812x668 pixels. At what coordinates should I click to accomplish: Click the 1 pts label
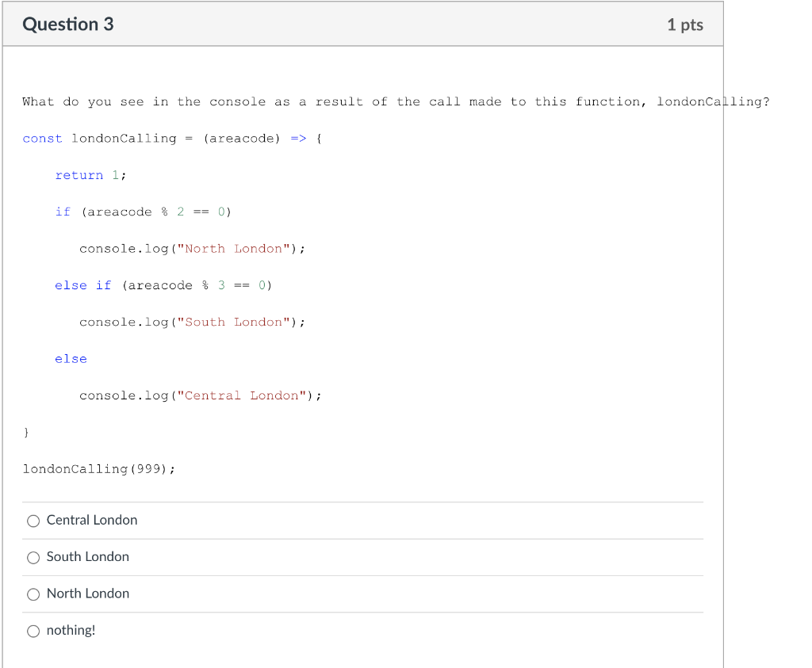[684, 24]
